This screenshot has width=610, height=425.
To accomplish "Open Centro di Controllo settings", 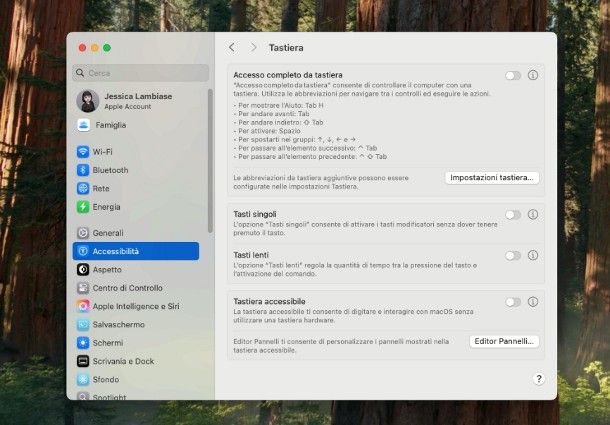I will pos(127,288).
